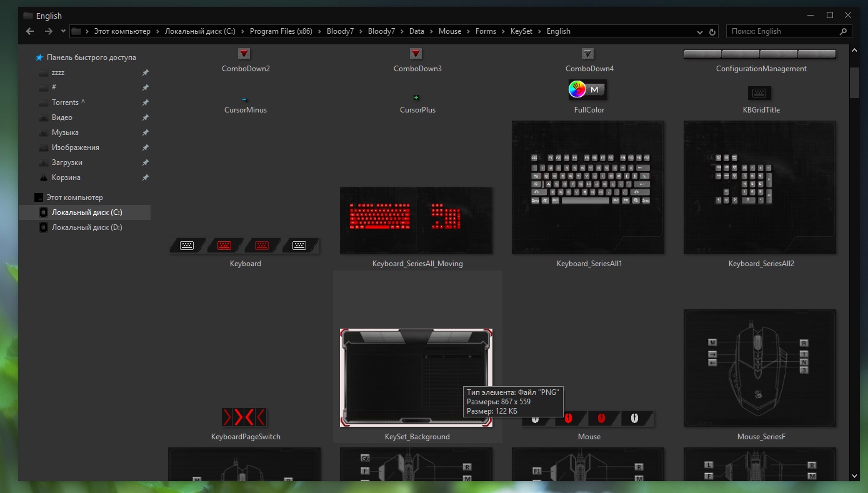The height and width of the screenshot is (493, 868).
Task: Select breadcrumb "Mouse"
Action: coord(450,31)
